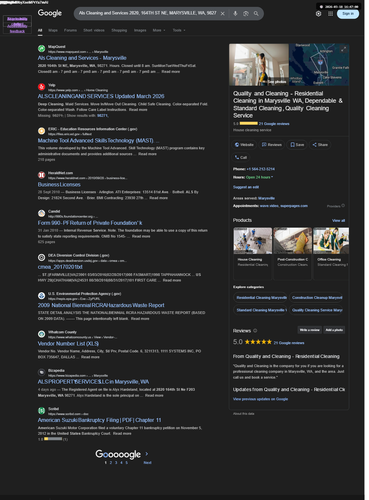Switch to the All tab
Image resolution: width=369 pixels, height=500 pixels.
click(x=40, y=30)
